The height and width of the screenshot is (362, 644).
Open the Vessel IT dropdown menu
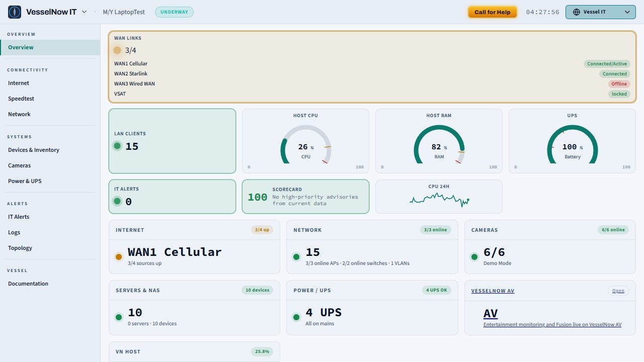tap(601, 12)
